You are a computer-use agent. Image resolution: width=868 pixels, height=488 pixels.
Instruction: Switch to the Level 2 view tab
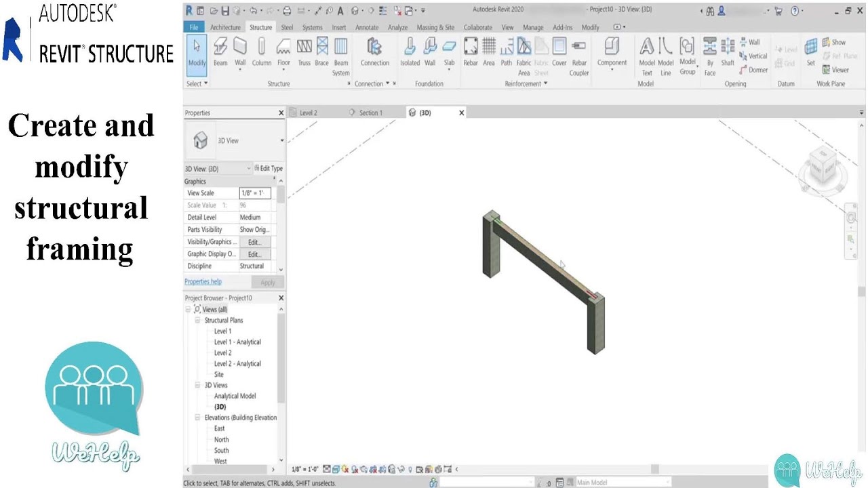point(309,113)
